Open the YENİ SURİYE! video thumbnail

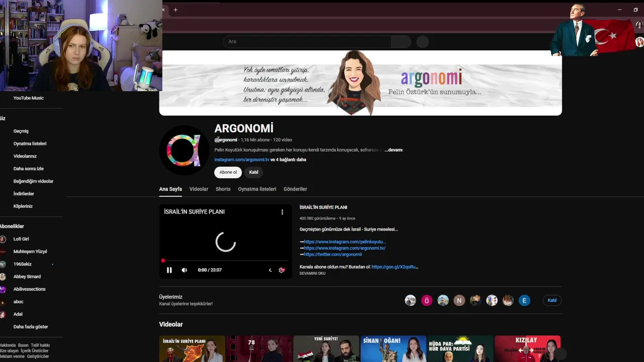pyautogui.click(x=326, y=349)
